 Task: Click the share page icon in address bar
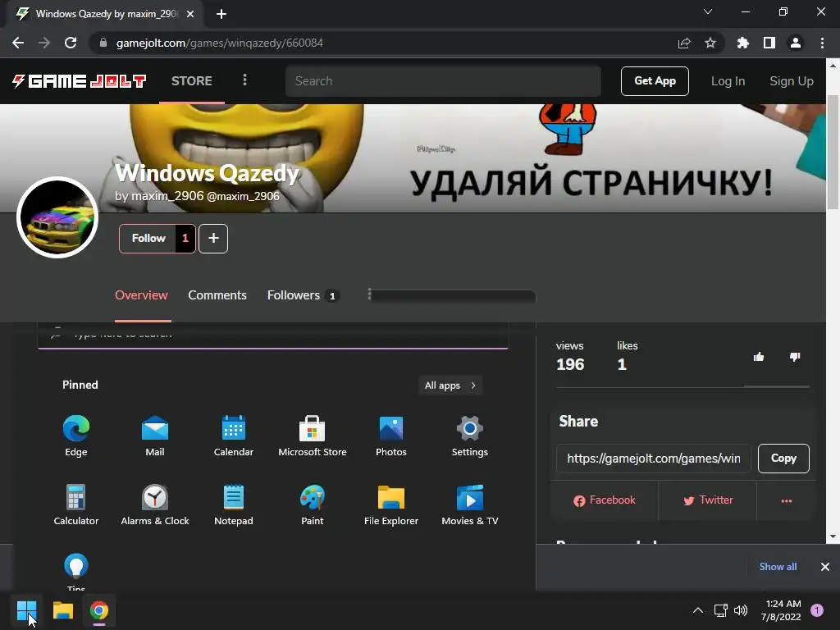tap(684, 43)
